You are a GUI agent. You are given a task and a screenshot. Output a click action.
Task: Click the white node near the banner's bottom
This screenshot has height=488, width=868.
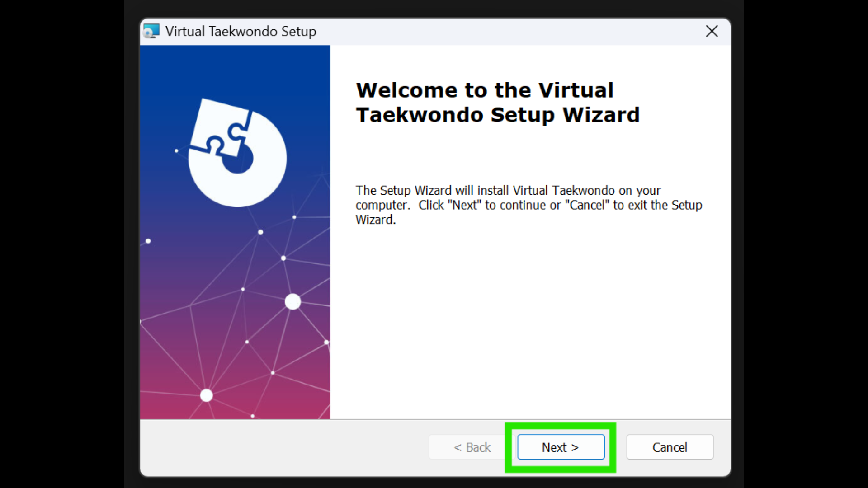[206, 395]
